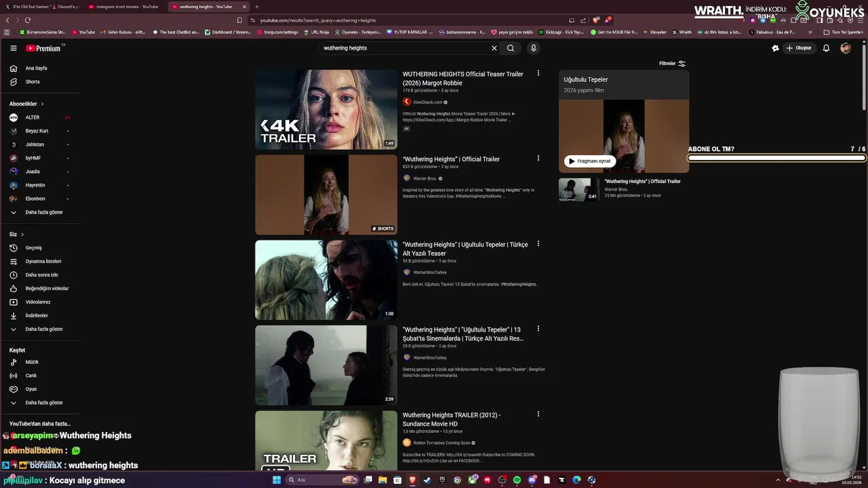Click the Fragmanı oynat button
This screenshot has height=488, width=868.
click(590, 161)
